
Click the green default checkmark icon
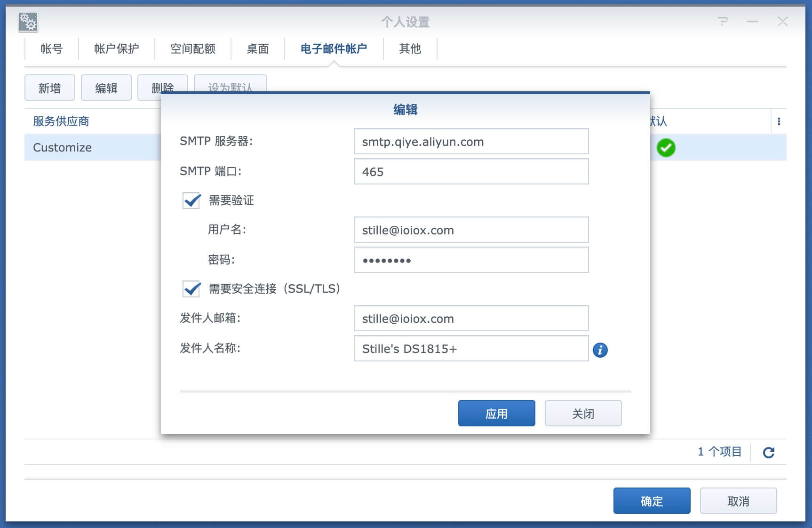coord(666,148)
